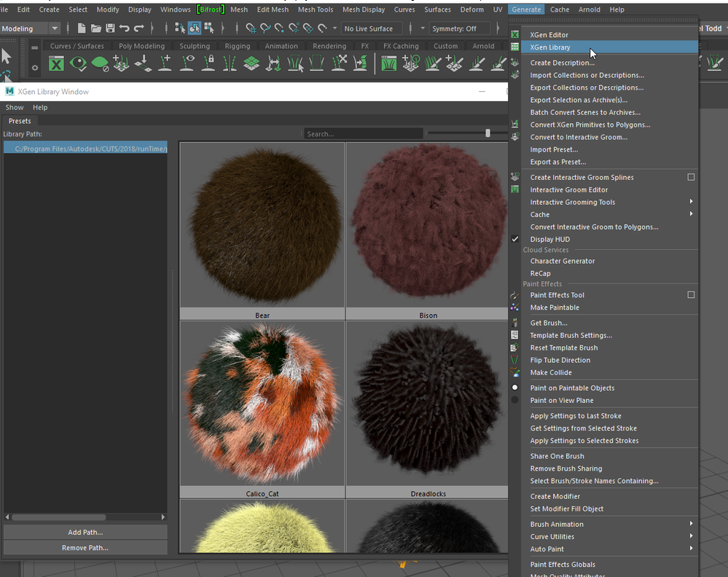Click the Remove Path... button
Screen dimensions: 728x577
(x=85, y=547)
